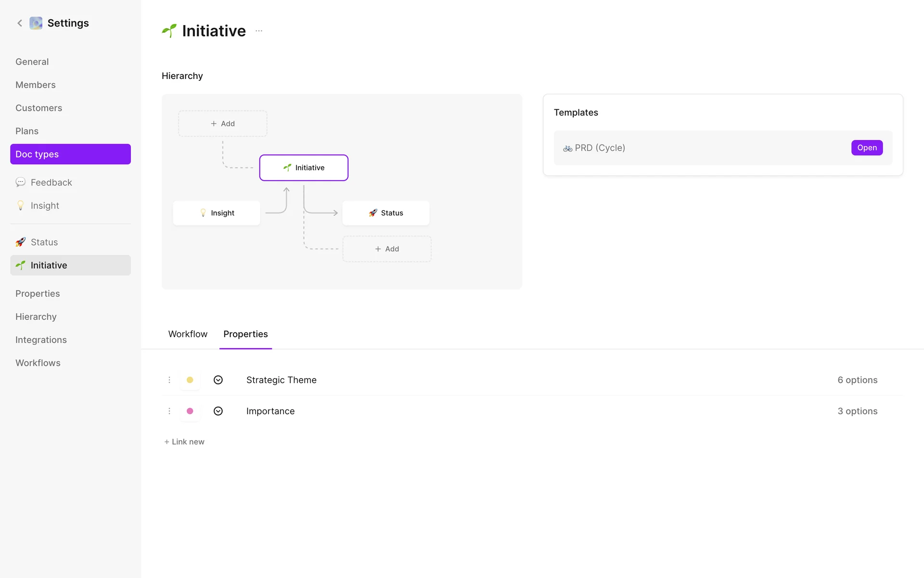
Task: Click Link new property link
Action: tap(184, 442)
